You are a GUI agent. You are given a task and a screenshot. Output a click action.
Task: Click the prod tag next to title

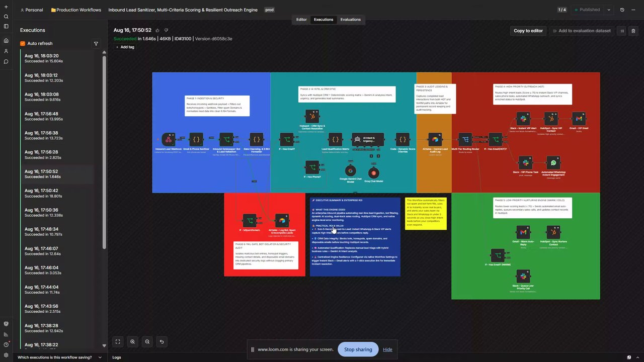pos(269,10)
